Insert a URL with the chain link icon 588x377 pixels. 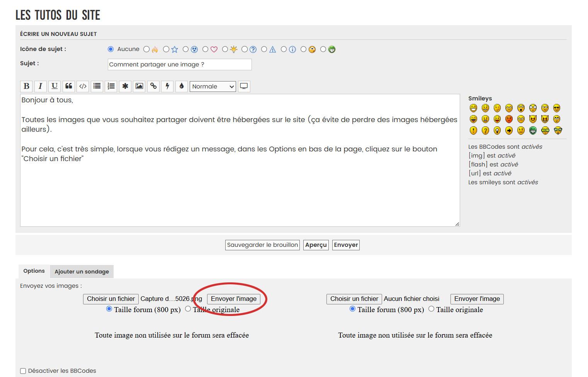[153, 86]
